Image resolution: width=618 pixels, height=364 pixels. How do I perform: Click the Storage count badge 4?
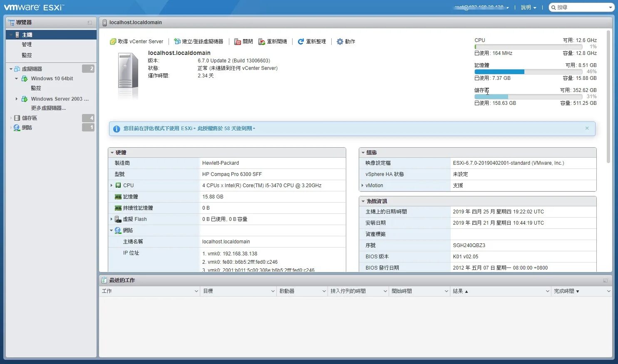[88, 118]
